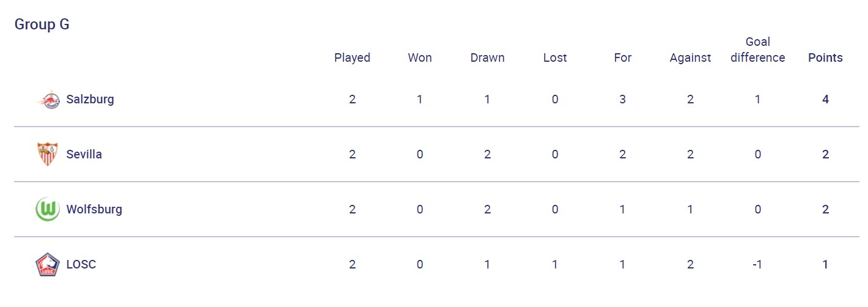Click LOSC's goal difference value -1
The width and height of the screenshot is (868, 307).
click(757, 264)
